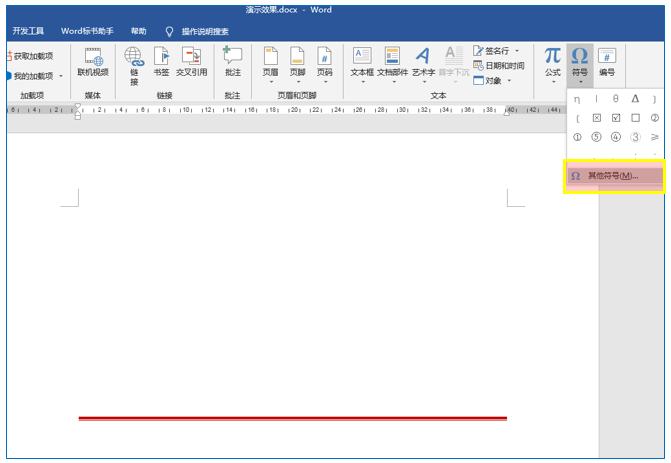Insert a Bookmark (书签)

(x=161, y=62)
